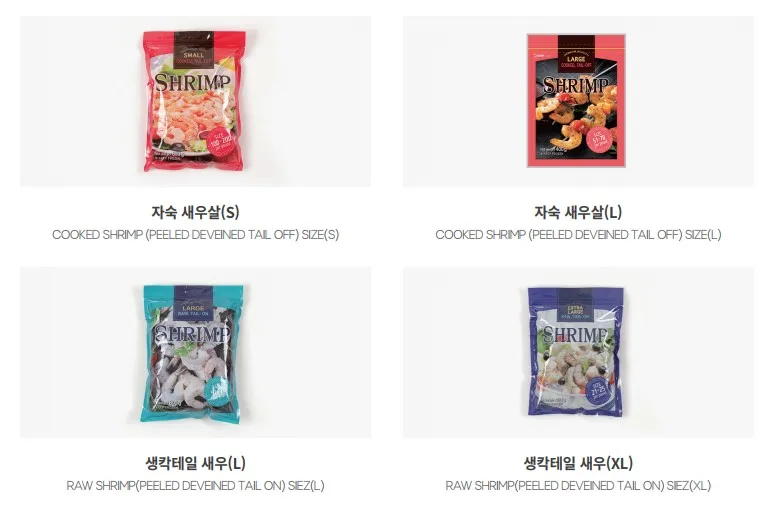Click the 자숙 새우살(L) product title
The image size is (768, 505).
pos(578,212)
